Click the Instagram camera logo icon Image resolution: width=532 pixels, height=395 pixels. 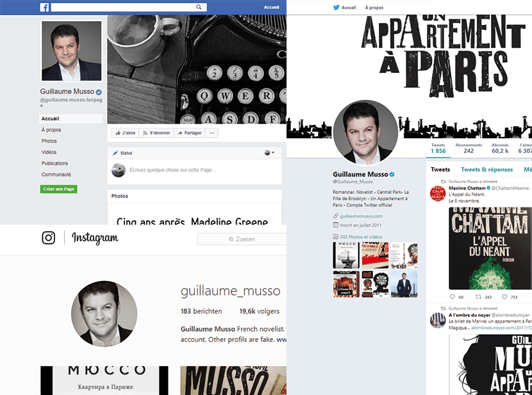[x=49, y=238]
